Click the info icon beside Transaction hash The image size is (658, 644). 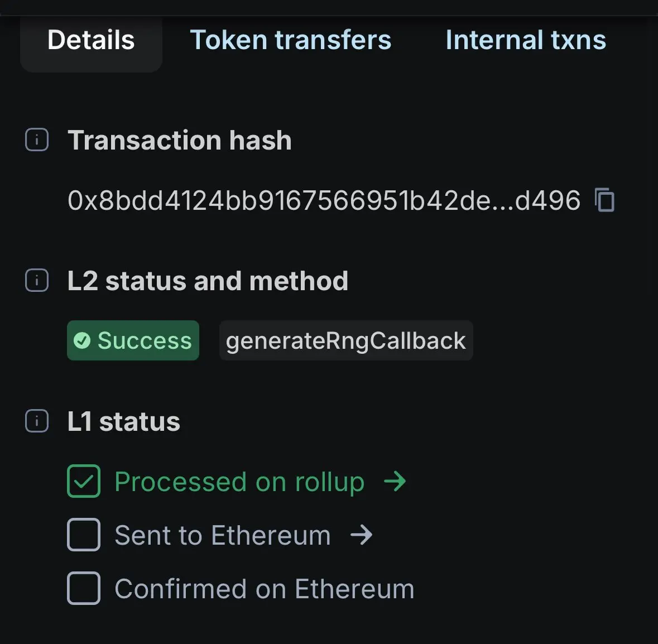click(37, 140)
